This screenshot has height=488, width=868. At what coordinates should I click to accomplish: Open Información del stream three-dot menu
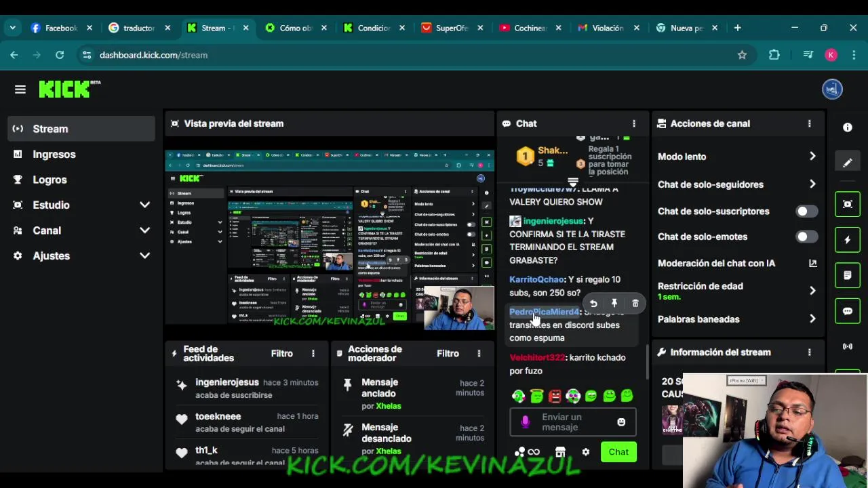click(809, 352)
